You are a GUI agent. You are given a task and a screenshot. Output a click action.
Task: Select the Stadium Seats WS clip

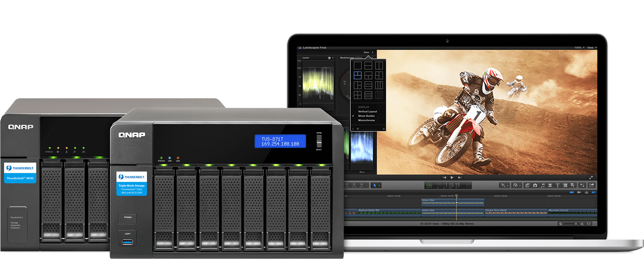coord(389,213)
